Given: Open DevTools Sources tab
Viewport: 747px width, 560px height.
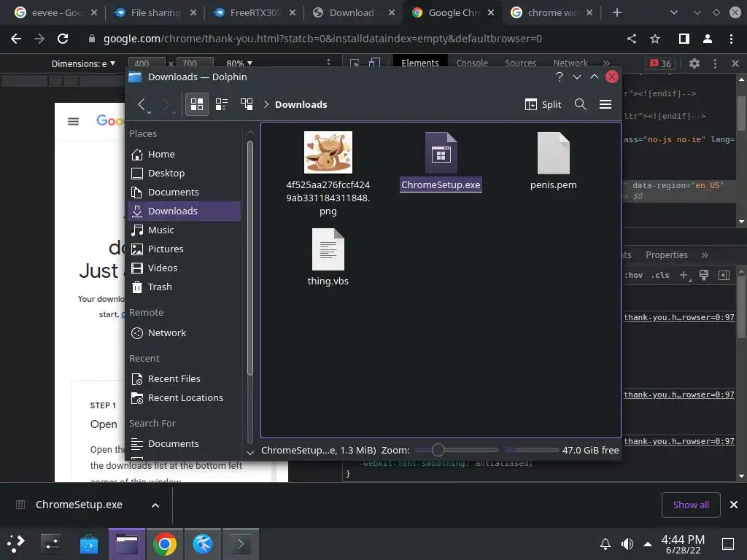Looking at the screenshot, I should [x=520, y=63].
